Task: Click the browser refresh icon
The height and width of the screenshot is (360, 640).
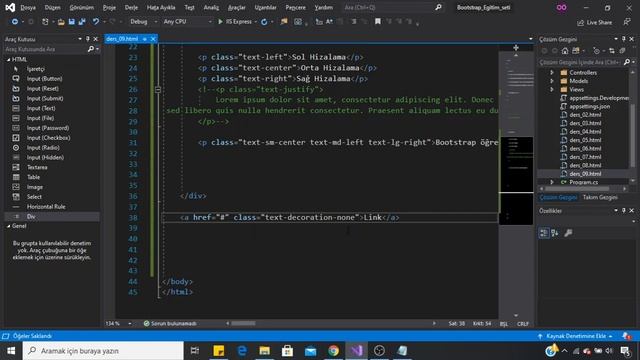Action: point(264,22)
